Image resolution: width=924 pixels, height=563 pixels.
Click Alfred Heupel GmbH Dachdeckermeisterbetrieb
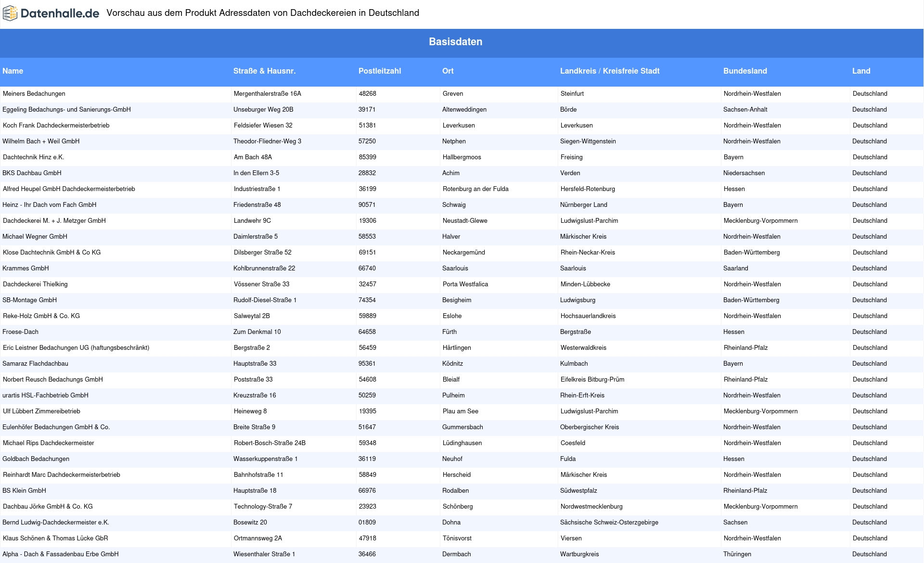point(69,189)
